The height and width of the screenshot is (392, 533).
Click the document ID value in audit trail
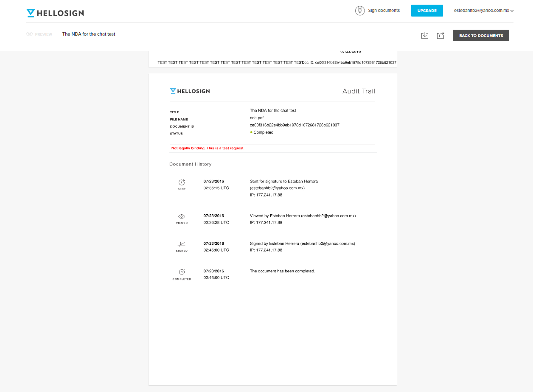click(295, 125)
